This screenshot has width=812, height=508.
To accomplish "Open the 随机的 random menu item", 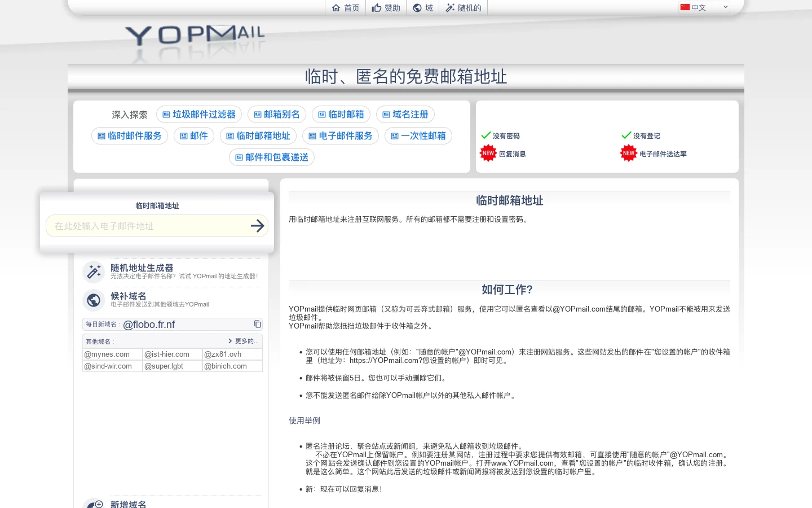I will pos(463,8).
